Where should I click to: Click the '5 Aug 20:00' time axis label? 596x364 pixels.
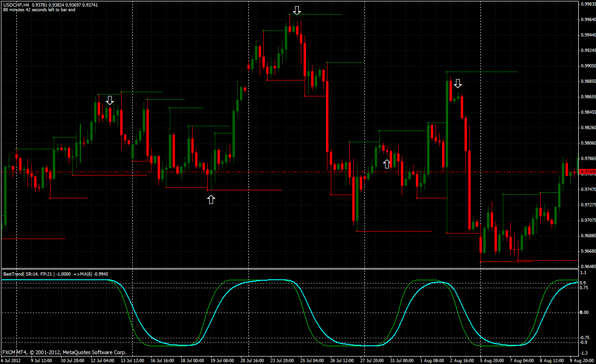491,361
